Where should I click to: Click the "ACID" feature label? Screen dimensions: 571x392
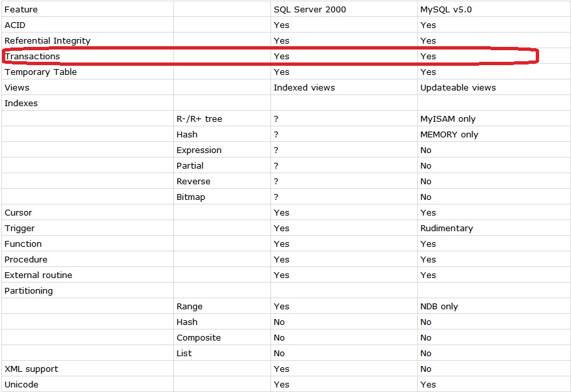point(15,25)
